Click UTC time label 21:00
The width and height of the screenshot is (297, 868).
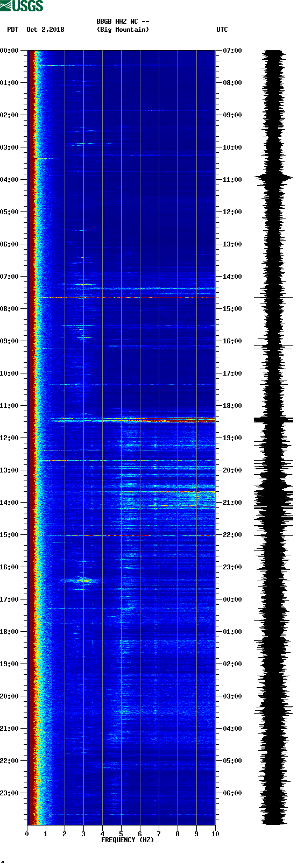tap(232, 503)
